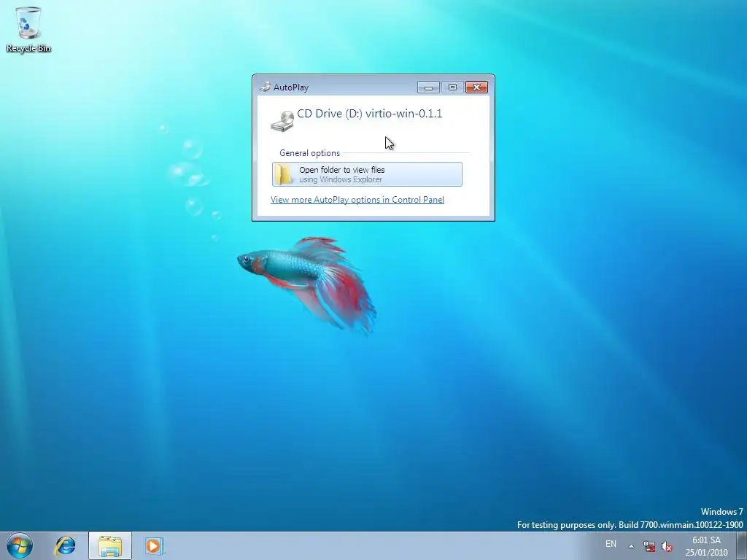Screen dimensions: 747x560
Task: Click the folder icon in Open folder option
Action: pyautogui.click(x=285, y=174)
